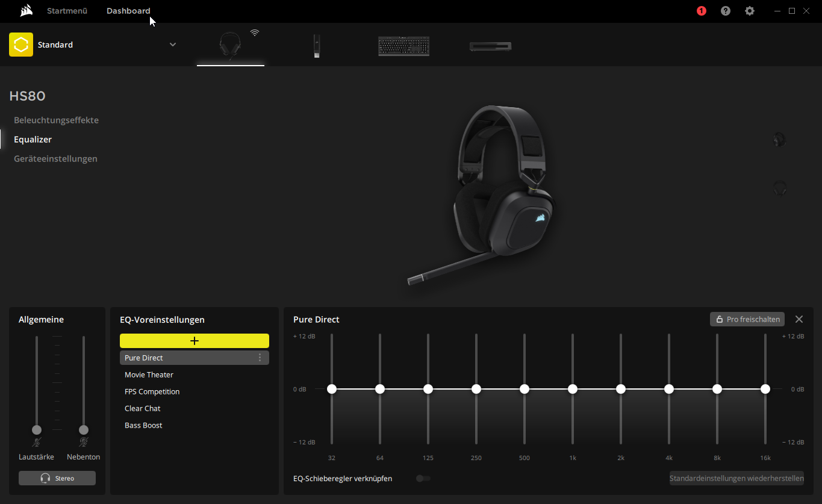Open the settings gear icon
Image resolution: width=822 pixels, height=504 pixels.
[x=750, y=11]
